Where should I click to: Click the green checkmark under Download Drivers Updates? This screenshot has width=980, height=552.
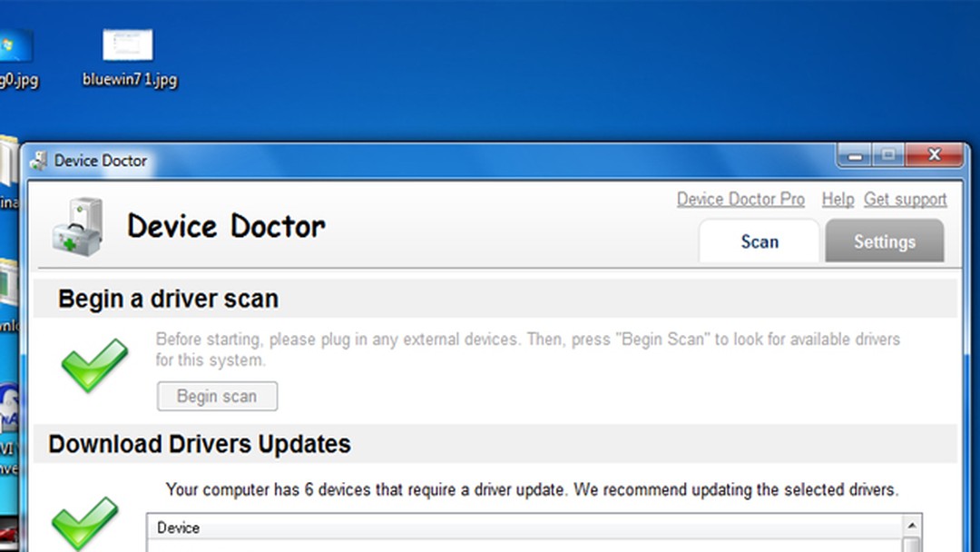click(x=84, y=524)
